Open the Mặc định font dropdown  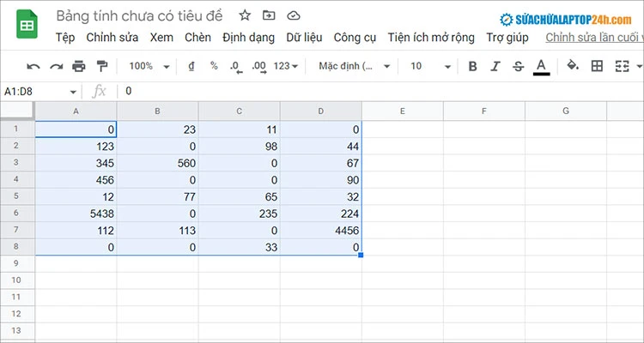(354, 66)
